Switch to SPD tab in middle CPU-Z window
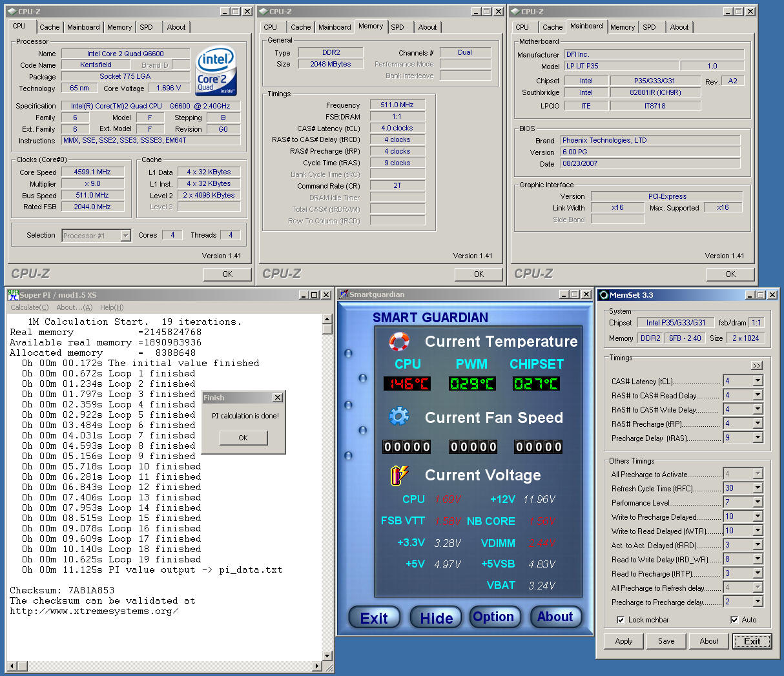 click(x=397, y=27)
